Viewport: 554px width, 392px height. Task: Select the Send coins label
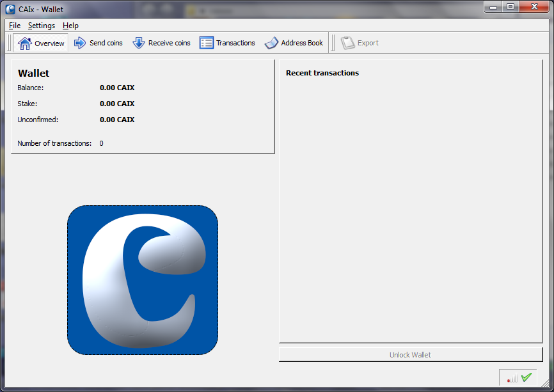tap(106, 43)
